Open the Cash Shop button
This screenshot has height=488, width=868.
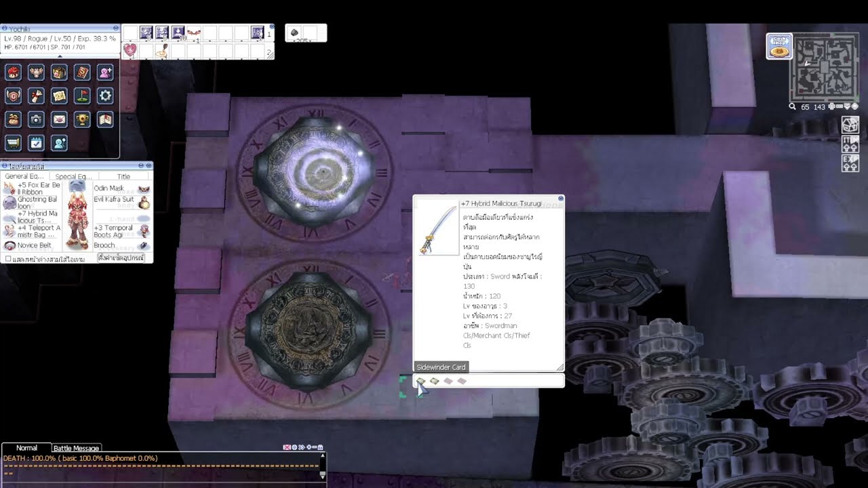[779, 46]
